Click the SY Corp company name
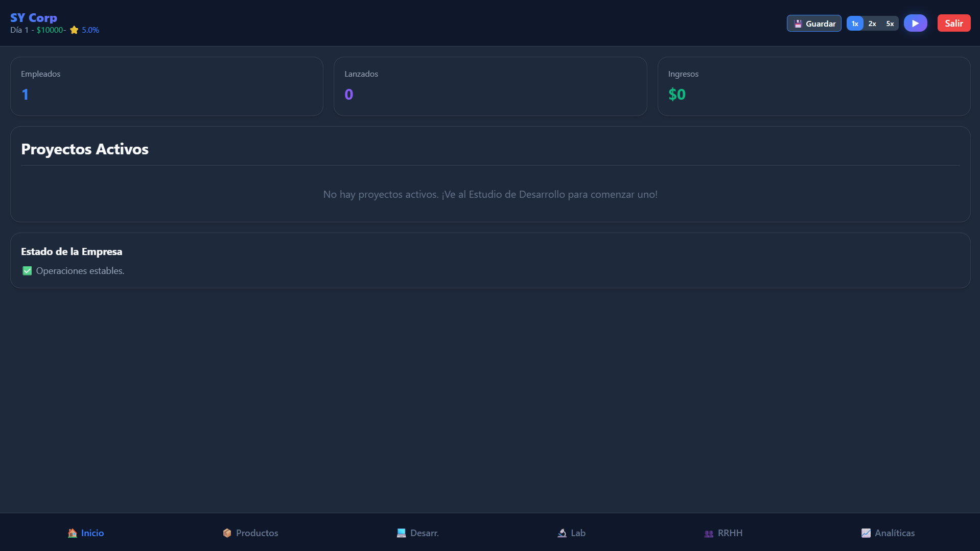 coord(34,18)
